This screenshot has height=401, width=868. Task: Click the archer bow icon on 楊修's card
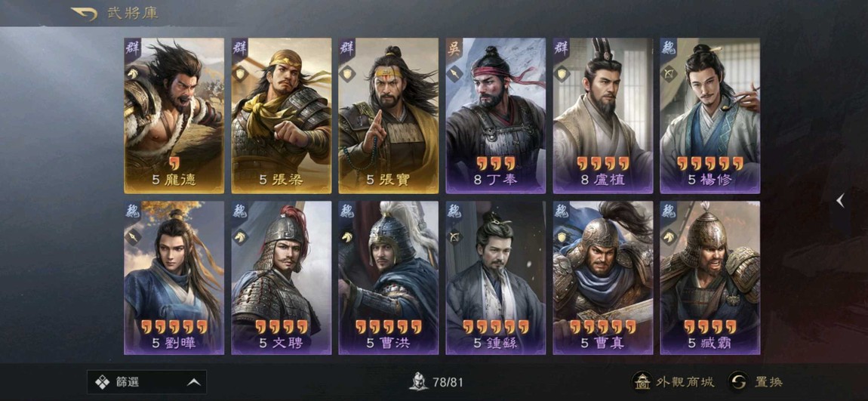(x=668, y=73)
